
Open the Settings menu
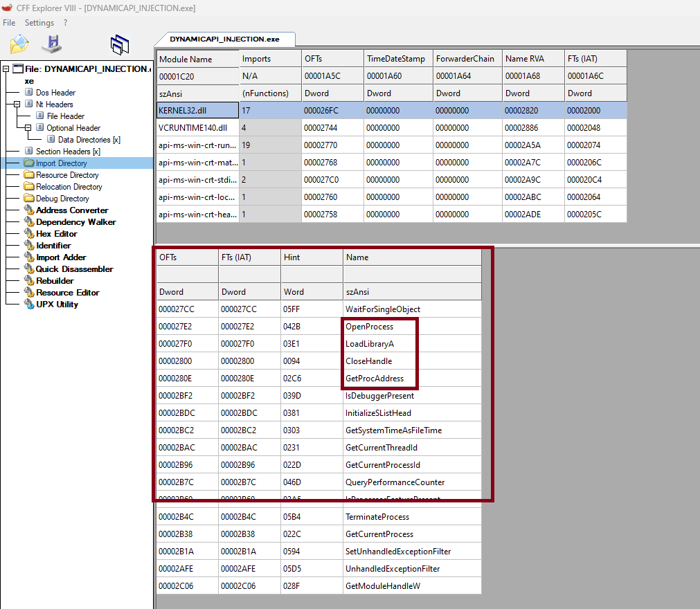39,22
